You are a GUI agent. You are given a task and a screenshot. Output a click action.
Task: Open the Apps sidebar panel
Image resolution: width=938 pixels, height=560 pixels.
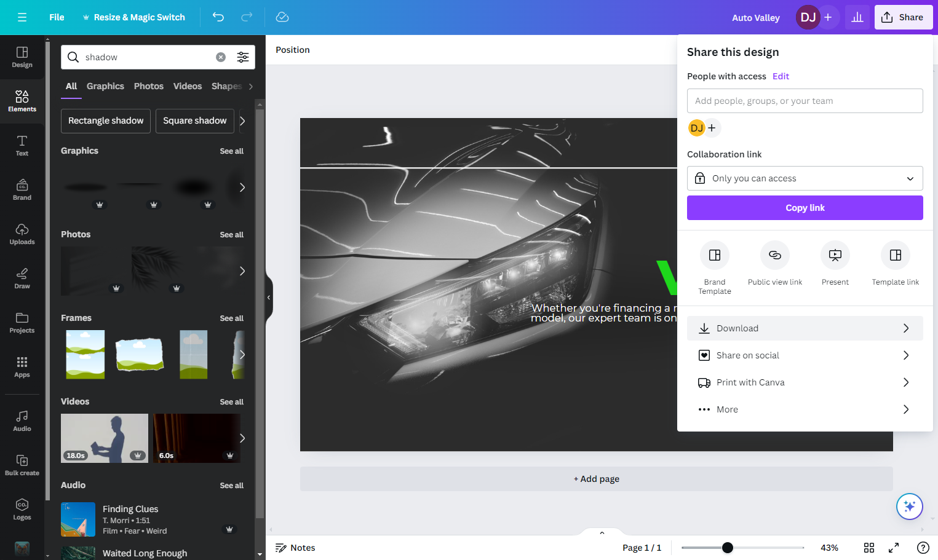click(22, 367)
